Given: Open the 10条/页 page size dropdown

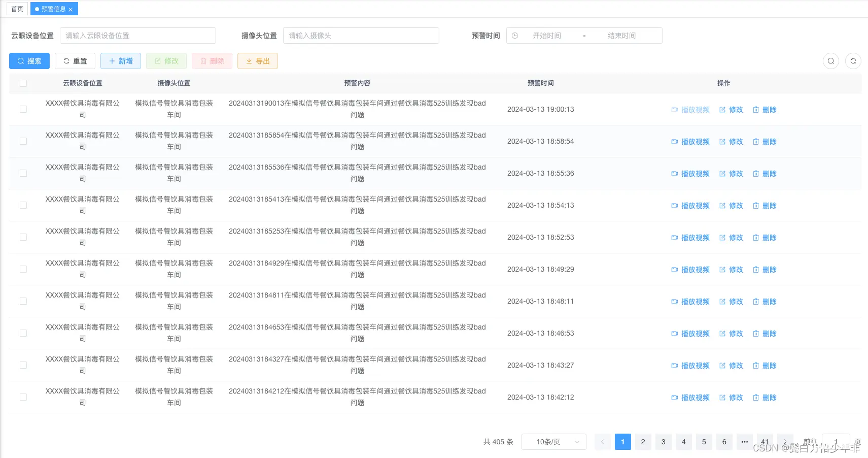Looking at the screenshot, I should 554,442.
